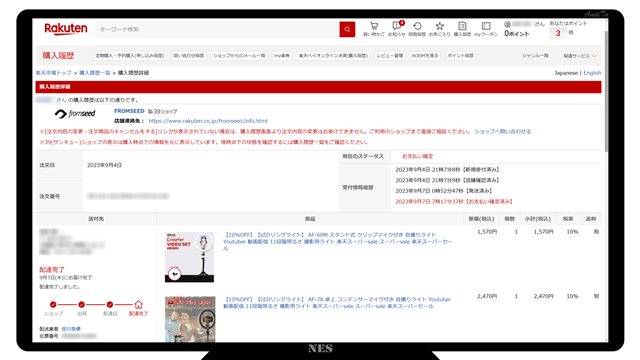The image size is (640, 360).
Task: Click the 9月7日(木)にお届け完了 text
Action: click(x=66, y=278)
